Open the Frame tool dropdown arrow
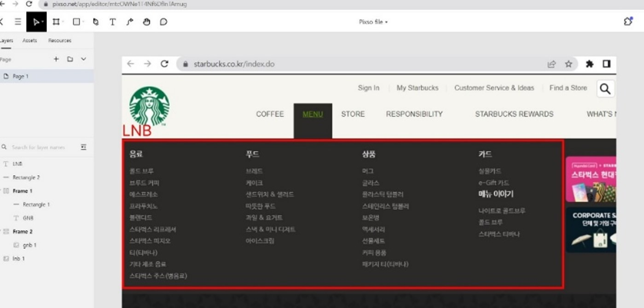The height and width of the screenshot is (308, 644). pyautogui.click(x=63, y=22)
